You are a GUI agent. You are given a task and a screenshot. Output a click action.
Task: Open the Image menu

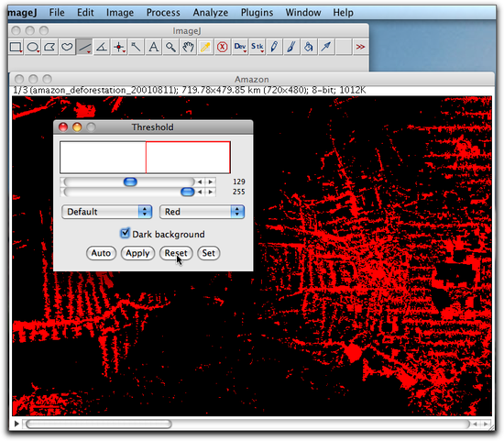[120, 13]
